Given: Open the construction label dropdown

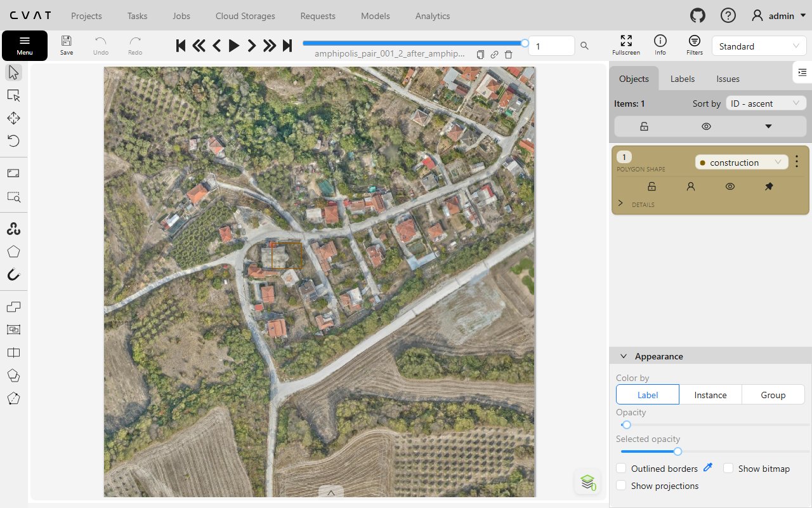Looking at the screenshot, I should point(742,163).
